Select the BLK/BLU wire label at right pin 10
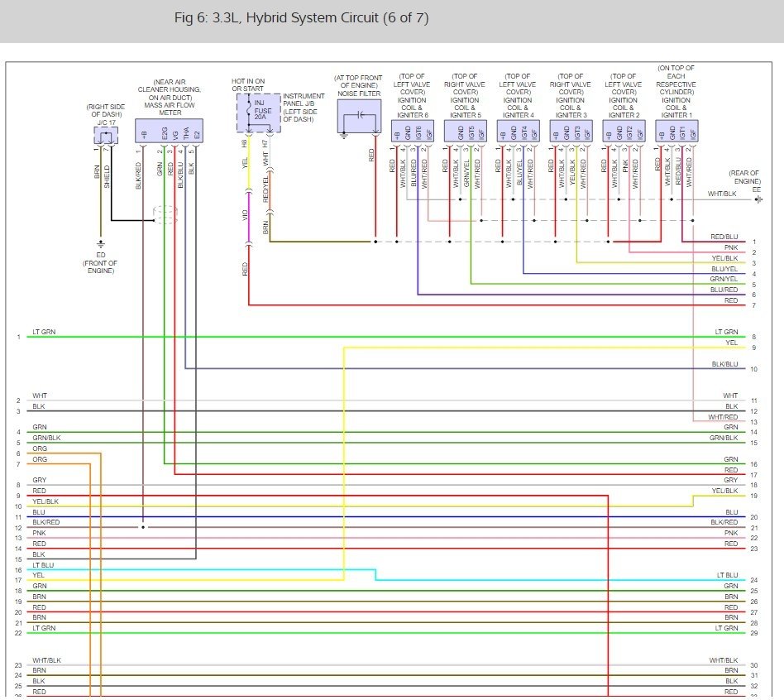784x700 pixels. point(724,364)
